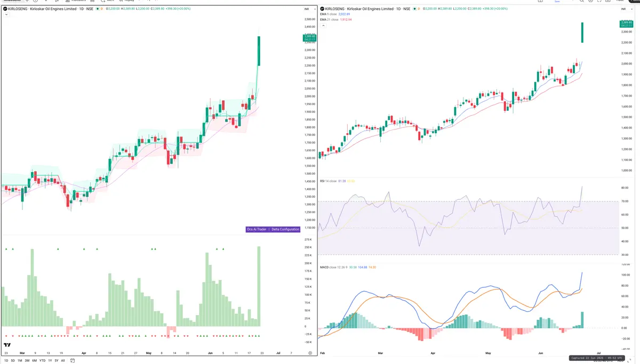Click the 100.00 level on the MACD axis
The image size is (640, 364).
click(626, 275)
